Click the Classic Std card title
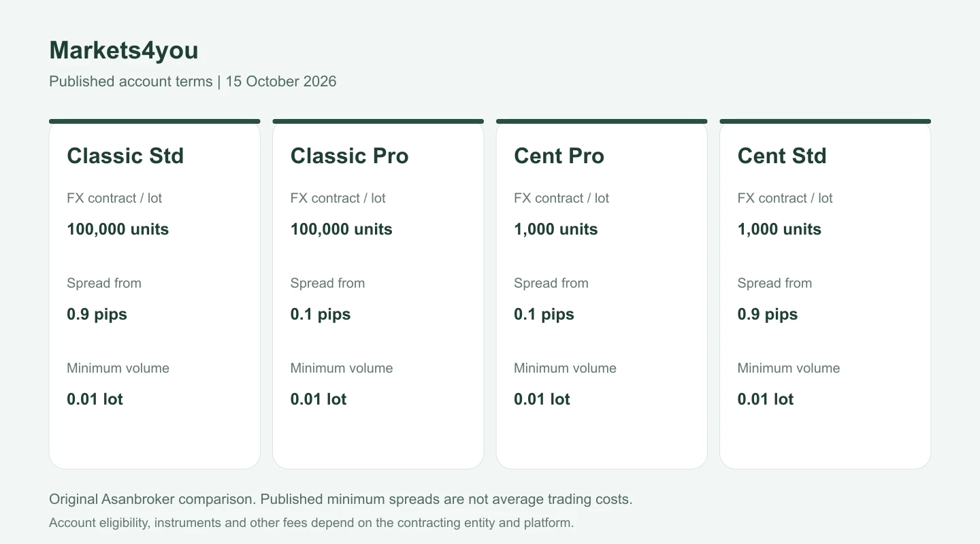Viewport: 980px width, 544px height. [125, 156]
